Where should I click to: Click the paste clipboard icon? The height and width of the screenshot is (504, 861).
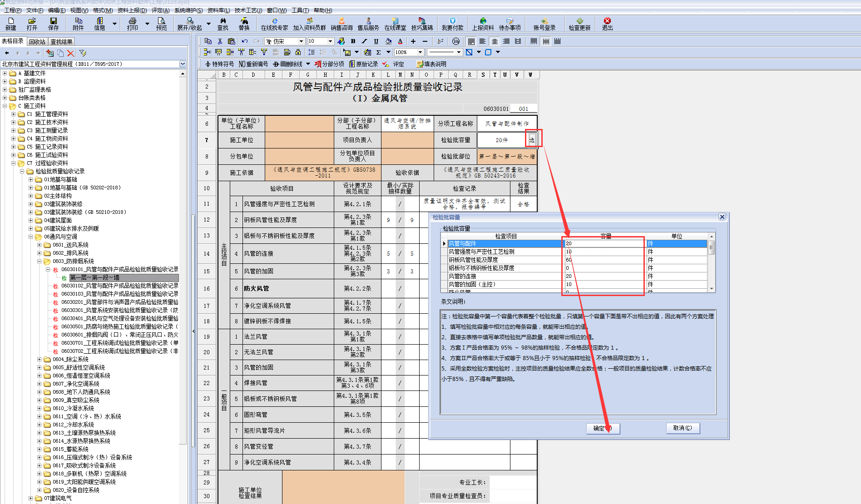coord(232,41)
